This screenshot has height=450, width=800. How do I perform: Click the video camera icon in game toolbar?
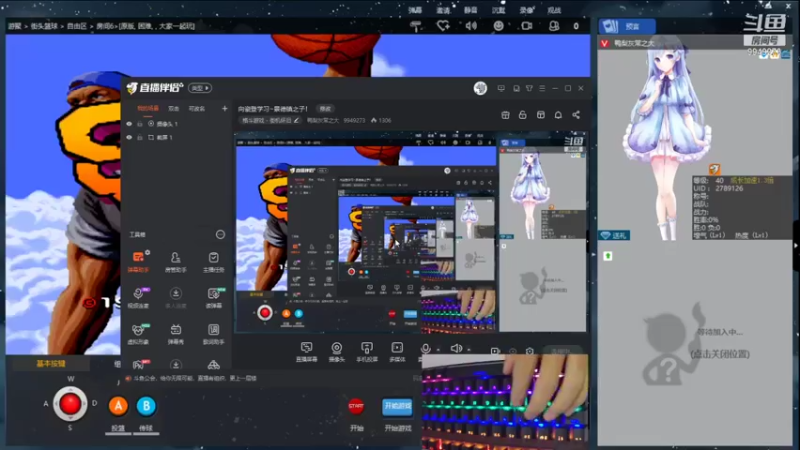click(527, 26)
